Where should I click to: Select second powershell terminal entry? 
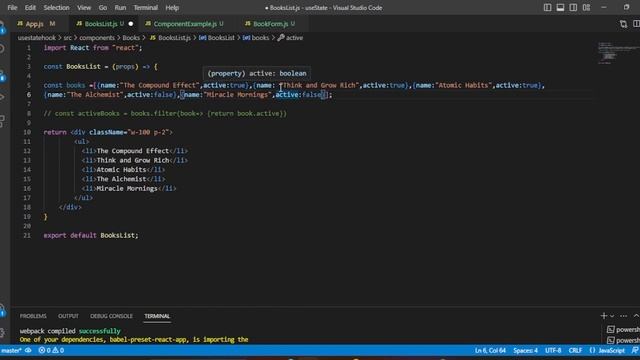click(623, 340)
